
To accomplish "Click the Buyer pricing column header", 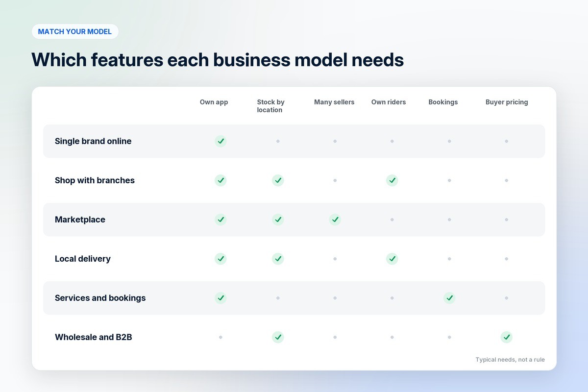I will click(x=507, y=102).
